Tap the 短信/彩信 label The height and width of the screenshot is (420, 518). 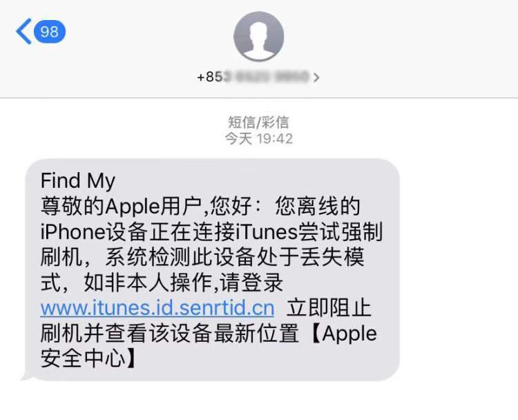tap(258, 122)
